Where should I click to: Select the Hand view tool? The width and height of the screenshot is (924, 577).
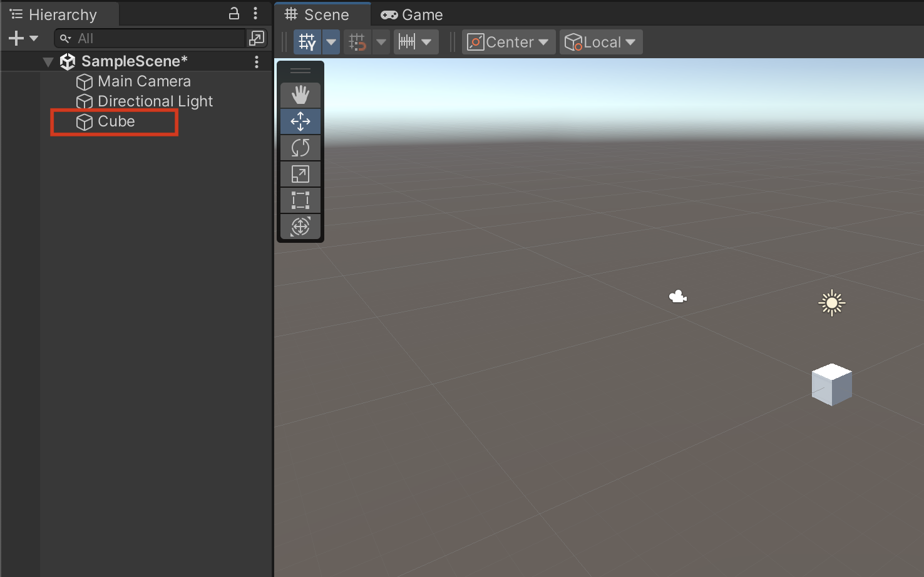pos(300,95)
